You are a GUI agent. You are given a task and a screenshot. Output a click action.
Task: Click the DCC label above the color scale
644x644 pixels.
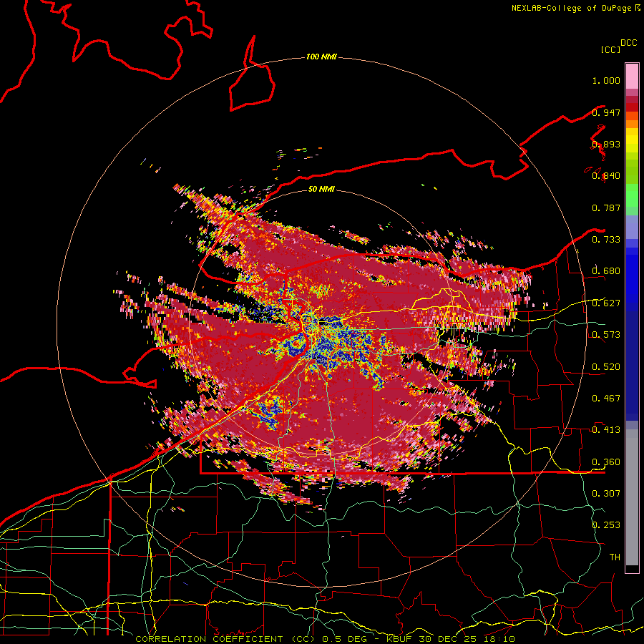[x=628, y=43]
